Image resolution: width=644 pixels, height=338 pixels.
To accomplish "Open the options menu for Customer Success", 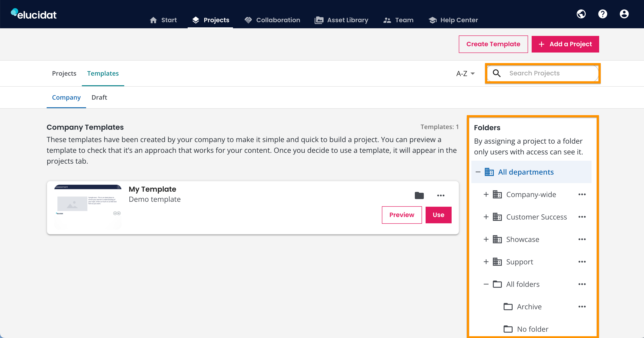I will (x=582, y=217).
